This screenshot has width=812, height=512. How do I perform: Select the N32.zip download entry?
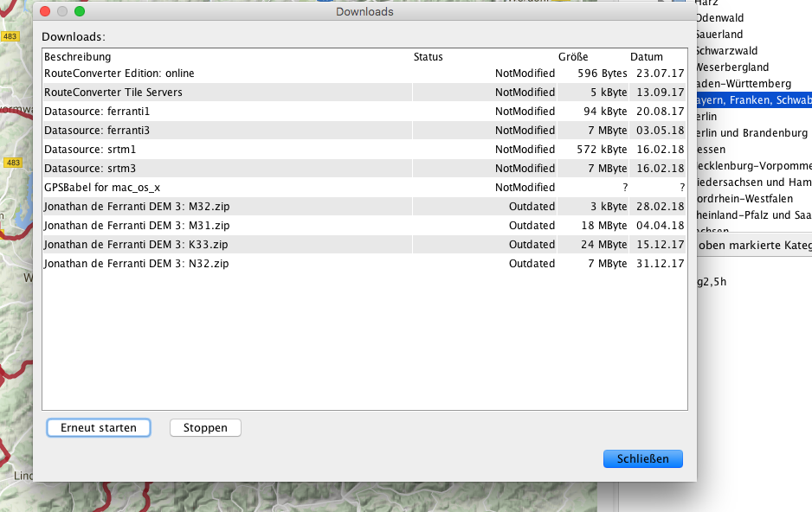pos(136,264)
